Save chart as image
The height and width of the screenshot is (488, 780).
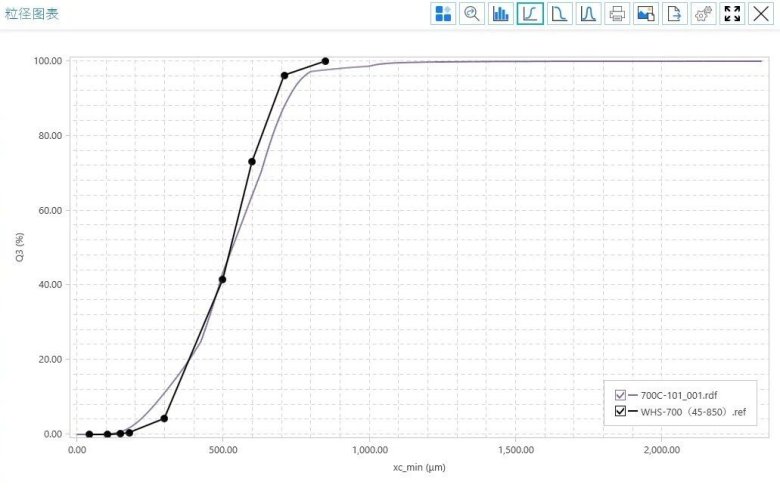tap(646, 14)
